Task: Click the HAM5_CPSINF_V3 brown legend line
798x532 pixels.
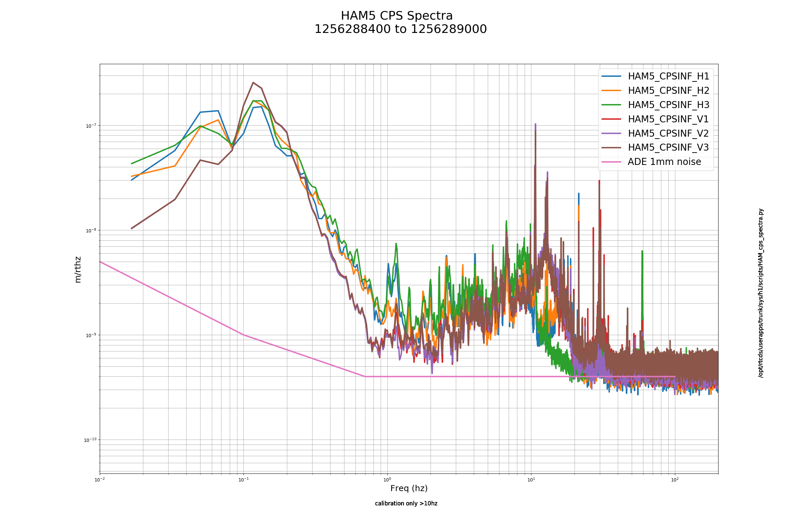Action: (x=611, y=148)
